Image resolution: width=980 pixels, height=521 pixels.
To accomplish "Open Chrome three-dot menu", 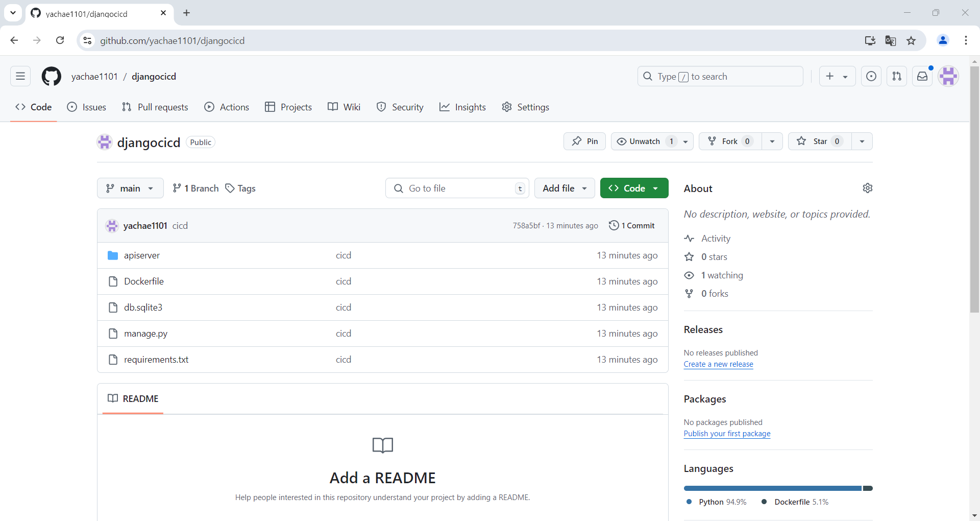I will (966, 40).
